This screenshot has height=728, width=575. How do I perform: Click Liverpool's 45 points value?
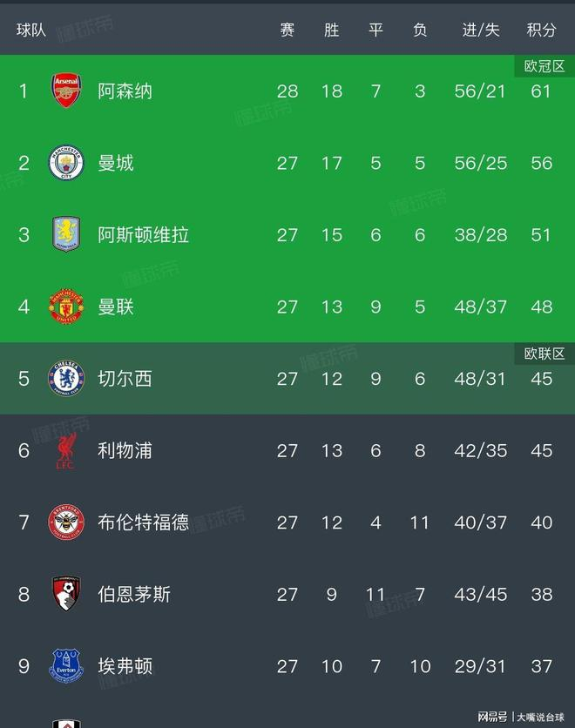click(541, 451)
